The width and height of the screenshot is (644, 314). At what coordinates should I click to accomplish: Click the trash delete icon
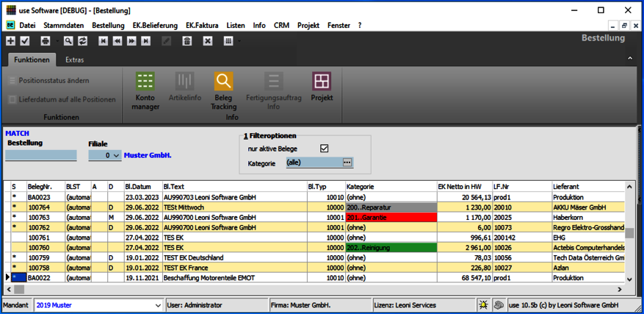tap(187, 41)
